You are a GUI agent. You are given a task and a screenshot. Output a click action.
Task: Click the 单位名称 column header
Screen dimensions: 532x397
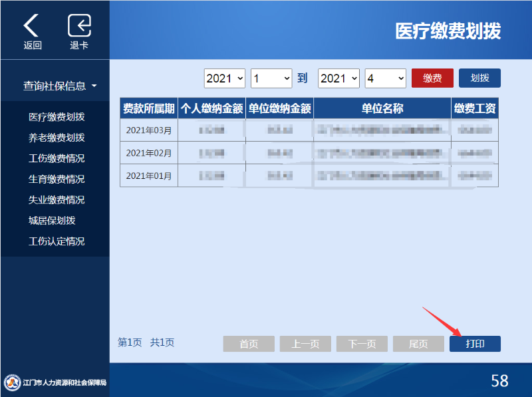(x=382, y=108)
